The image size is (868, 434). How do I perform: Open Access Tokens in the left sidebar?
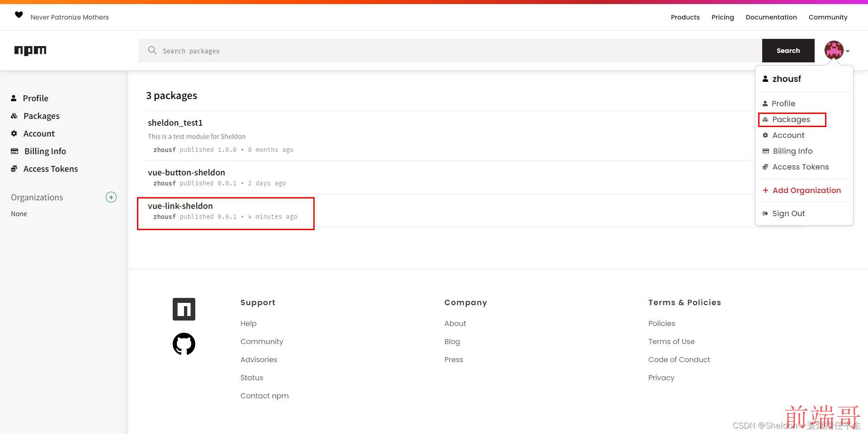coord(51,169)
